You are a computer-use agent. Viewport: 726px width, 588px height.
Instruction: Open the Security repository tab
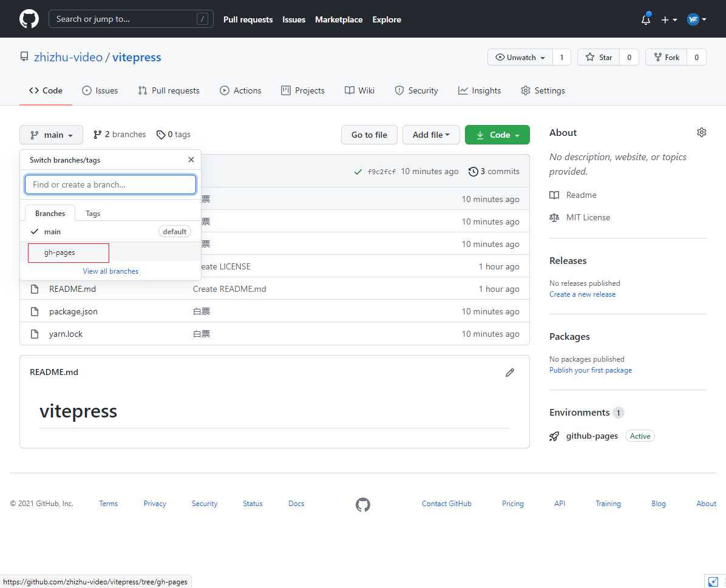tap(416, 91)
